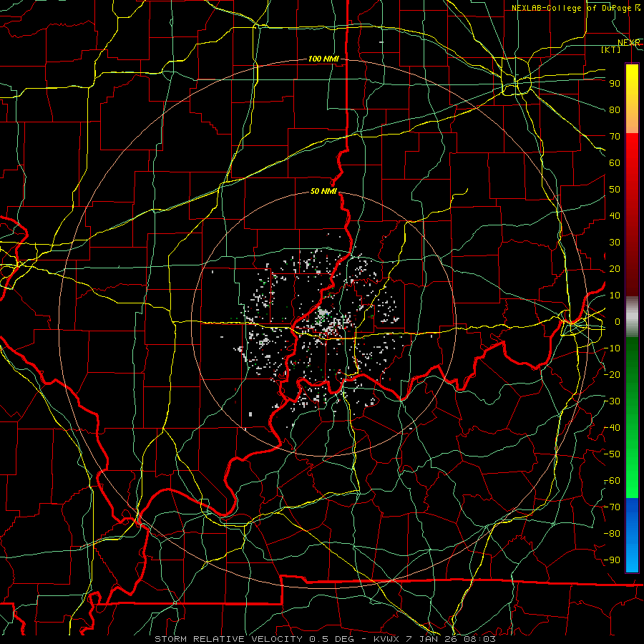Image resolution: width=644 pixels, height=644 pixels.
Task: Click the 30 value on the velocity scale
Action: [615, 243]
